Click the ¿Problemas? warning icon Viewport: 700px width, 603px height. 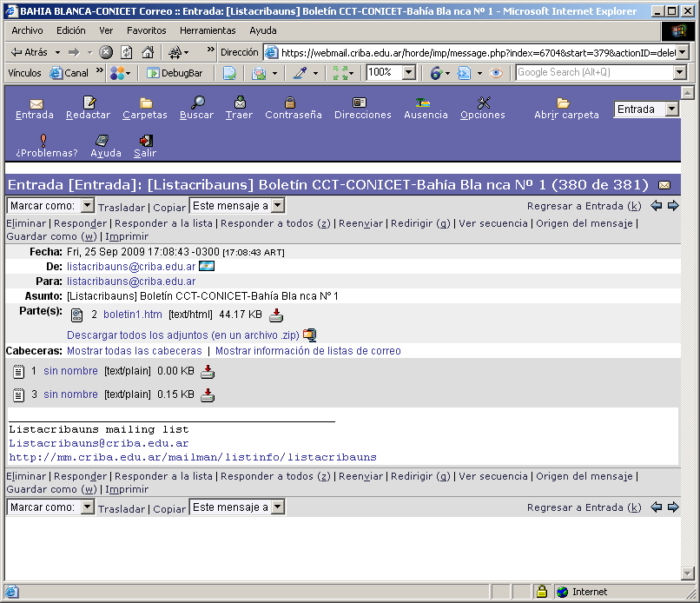tap(44, 141)
